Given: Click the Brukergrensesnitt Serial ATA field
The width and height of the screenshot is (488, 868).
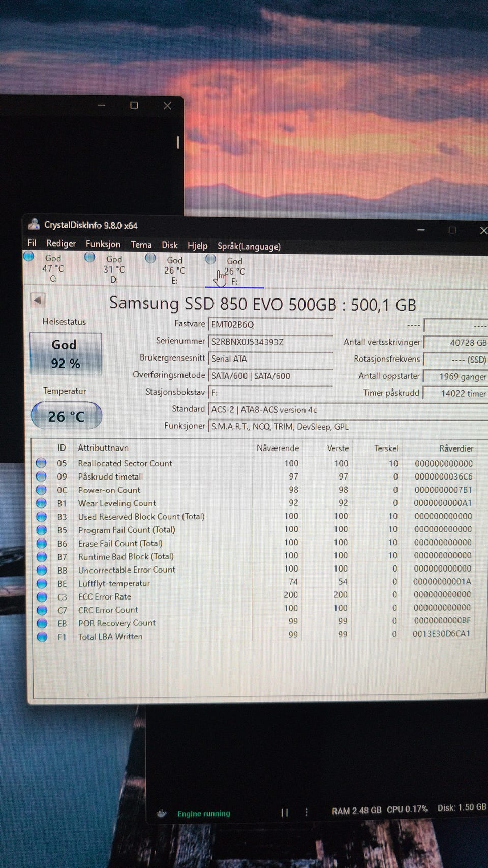Looking at the screenshot, I should (x=270, y=358).
